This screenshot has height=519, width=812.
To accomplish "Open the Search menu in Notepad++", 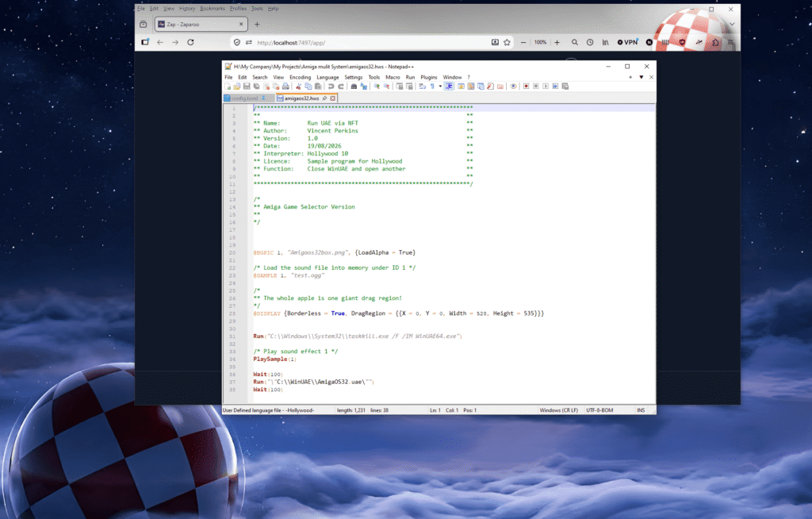I will [x=260, y=77].
